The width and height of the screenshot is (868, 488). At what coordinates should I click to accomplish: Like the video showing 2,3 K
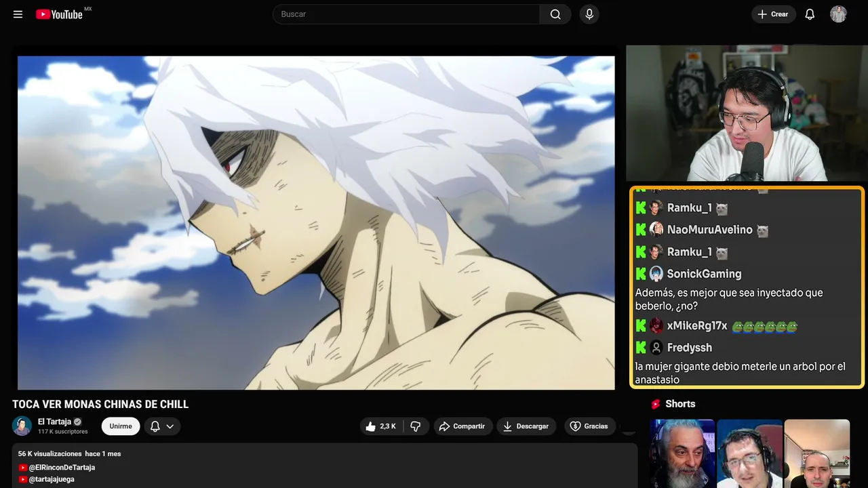tap(381, 426)
